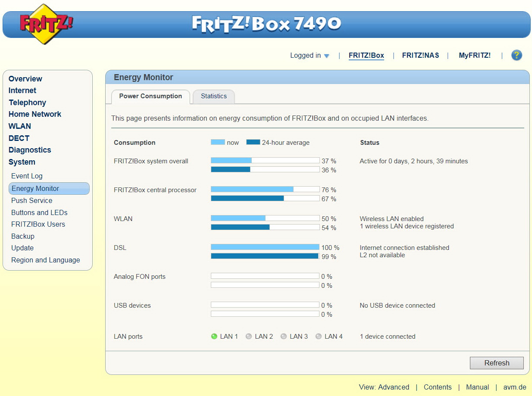This screenshot has width=532, height=396.
Task: Open FRITZ!NAS from the top navigation
Action: (x=421, y=56)
